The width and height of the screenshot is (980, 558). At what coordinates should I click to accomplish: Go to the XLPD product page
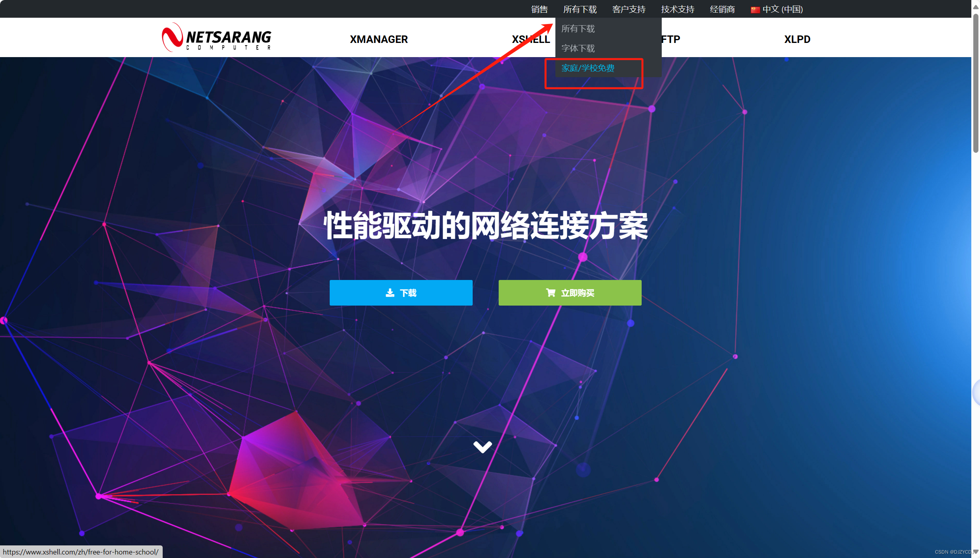coord(797,39)
